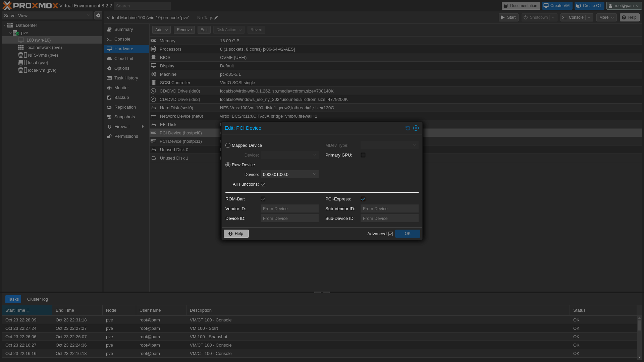Click the Hard Disk scsi0 icon
Screen dimensions: 644x362
click(x=153, y=108)
